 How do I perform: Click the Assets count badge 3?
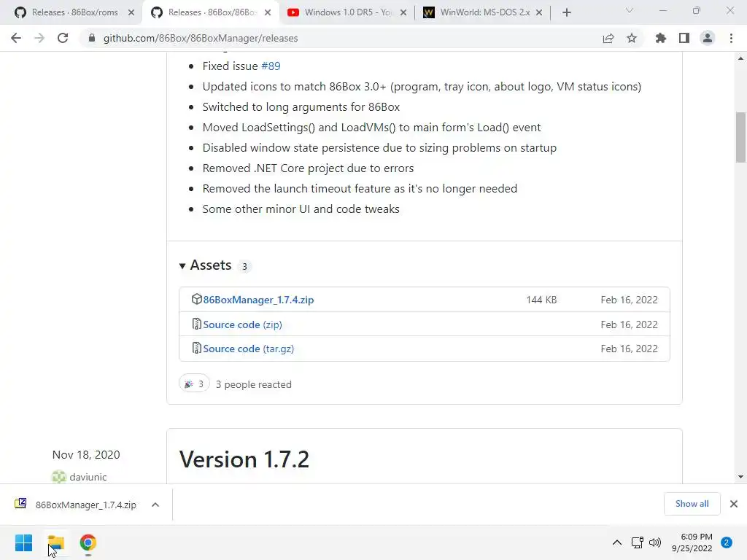pos(244,267)
